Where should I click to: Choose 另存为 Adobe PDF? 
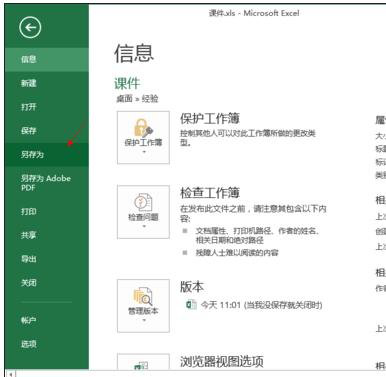click(x=47, y=183)
